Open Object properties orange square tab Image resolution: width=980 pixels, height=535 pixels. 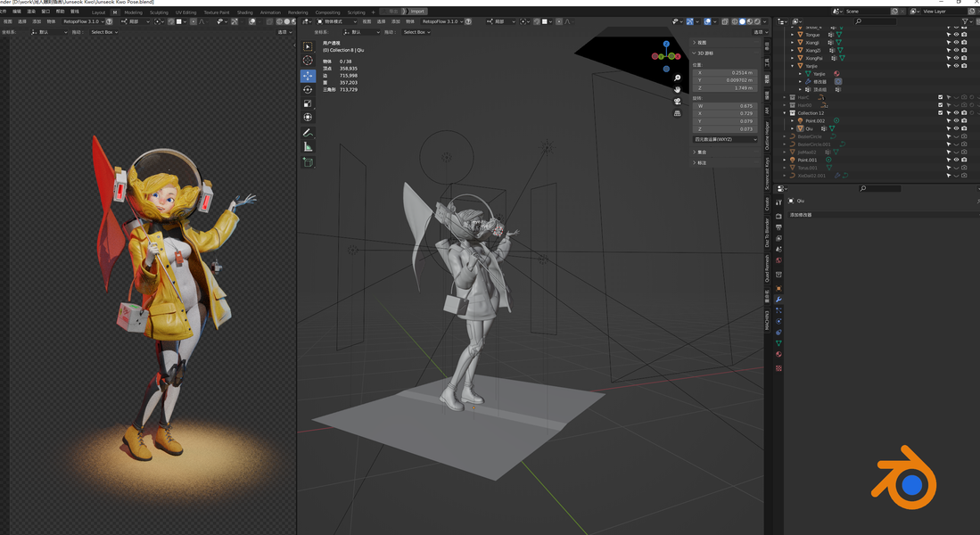pos(778,288)
